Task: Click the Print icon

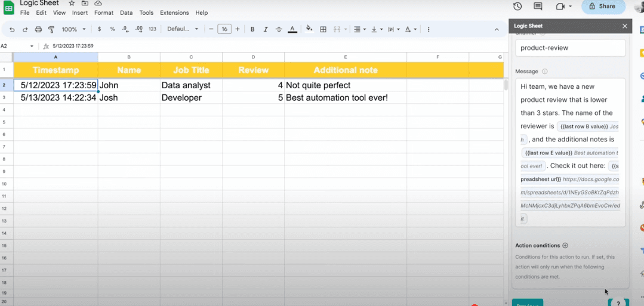Action: point(38,29)
